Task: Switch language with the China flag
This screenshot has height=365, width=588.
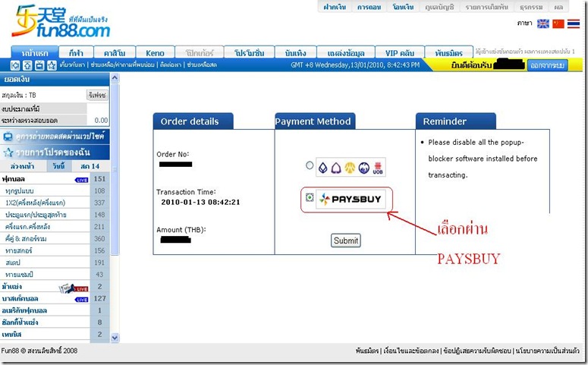Action: coord(558,24)
